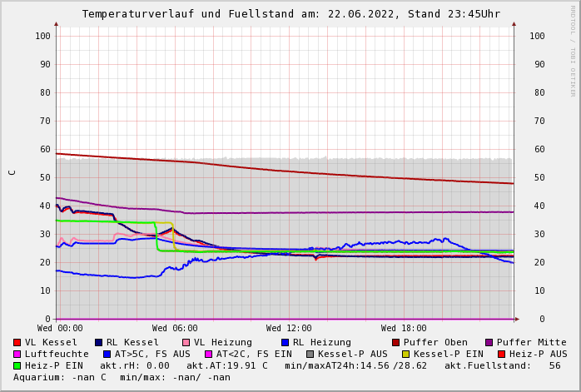Click the Wed 06:00 time axis label

point(175,329)
